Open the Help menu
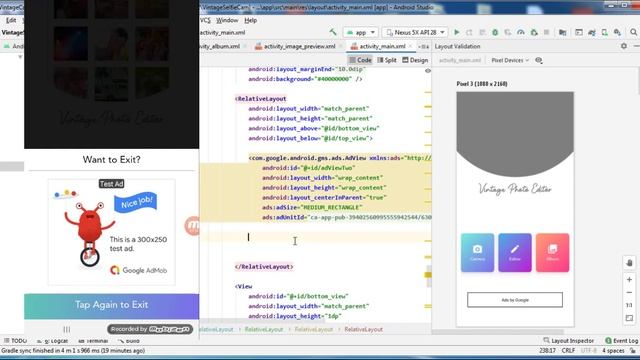640x360 pixels. [251, 20]
